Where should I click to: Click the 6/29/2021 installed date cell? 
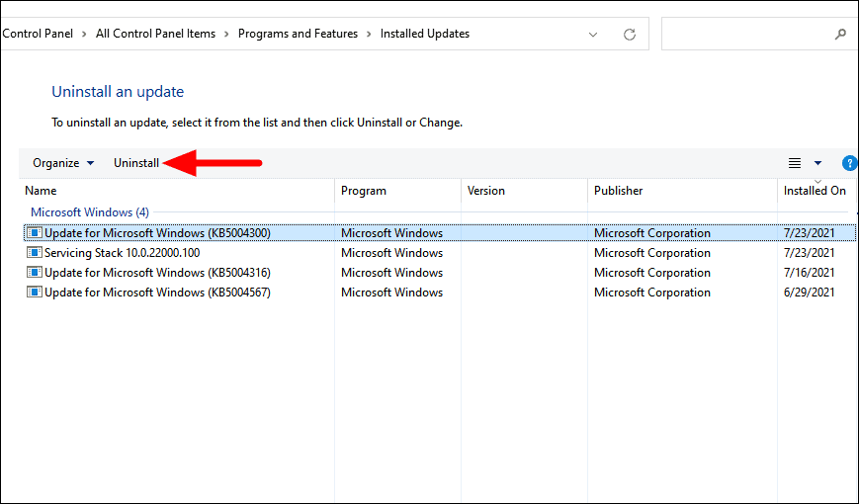[810, 292]
